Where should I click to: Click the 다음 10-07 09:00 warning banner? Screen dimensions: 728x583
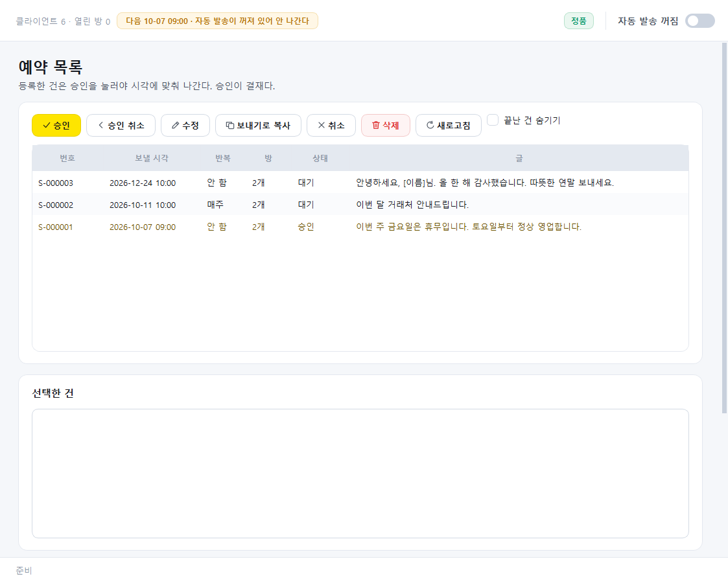pos(217,21)
